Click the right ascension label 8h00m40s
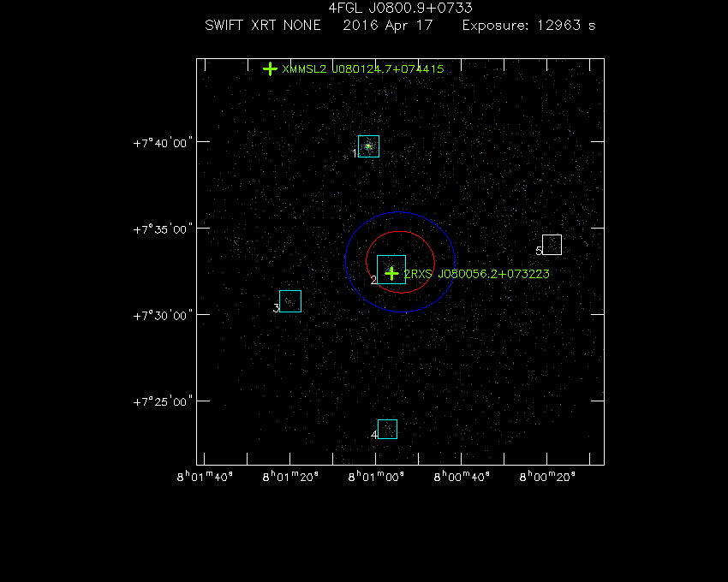 [x=462, y=476]
